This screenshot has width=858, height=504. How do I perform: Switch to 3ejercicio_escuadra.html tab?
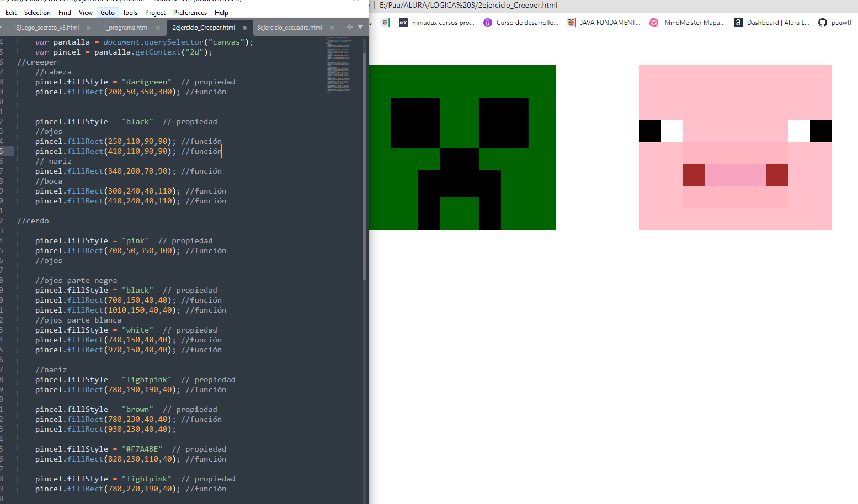pos(289,28)
